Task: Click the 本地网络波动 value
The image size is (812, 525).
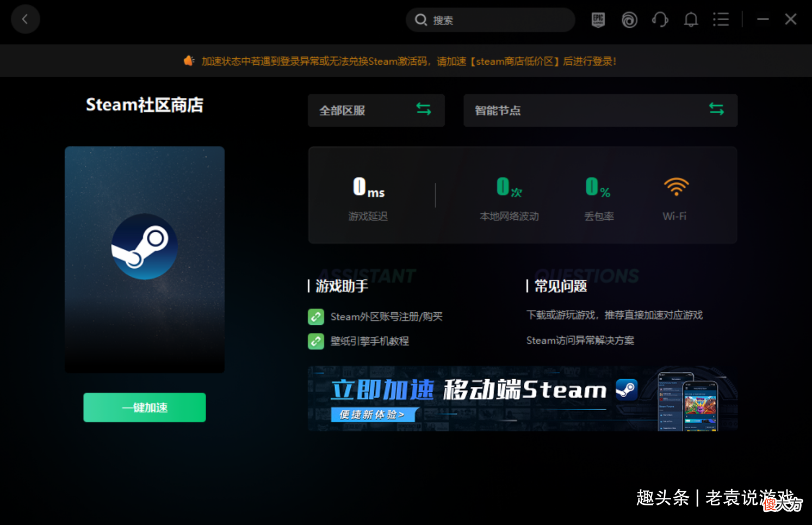Action: [x=509, y=187]
